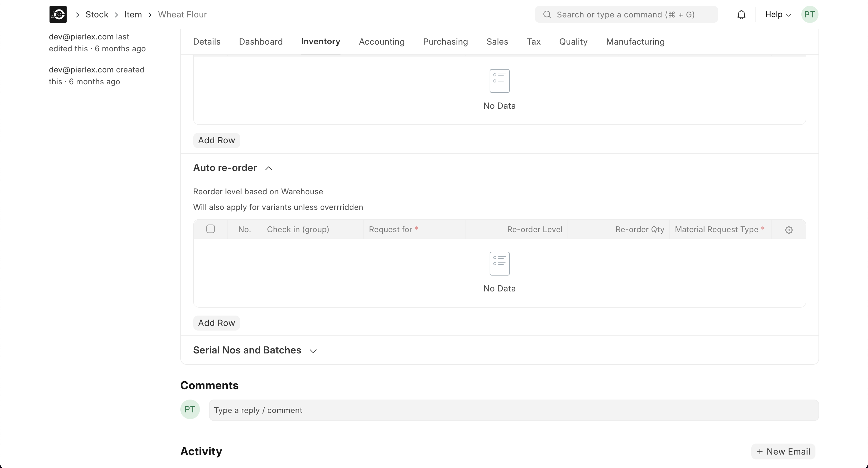Open the Purchasing tab
The height and width of the screenshot is (468, 868).
tap(445, 42)
